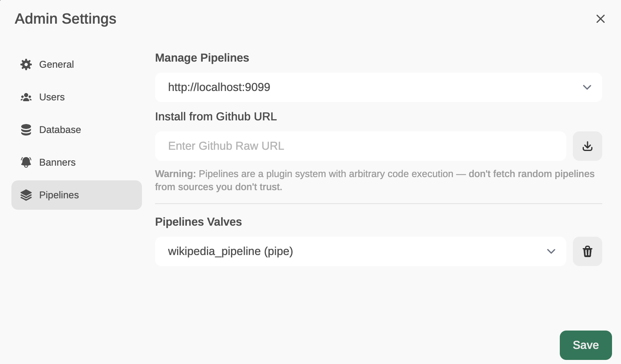Click the Pipelines Valves heading
Viewport: 621px width, 364px height.
coord(198,222)
